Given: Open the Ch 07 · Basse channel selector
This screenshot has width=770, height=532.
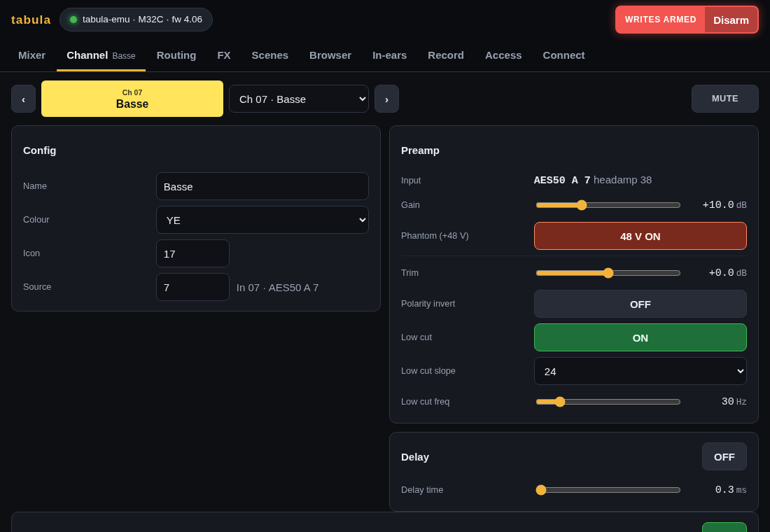Looking at the screenshot, I should tap(299, 99).
